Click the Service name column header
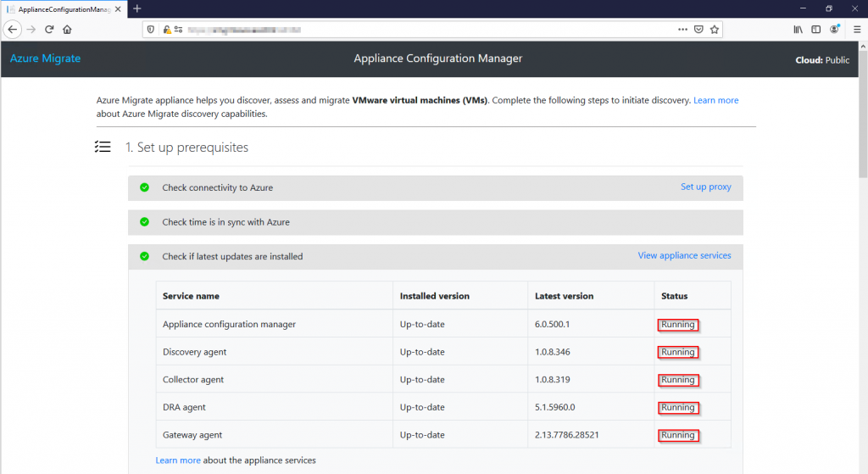Image resolution: width=868 pixels, height=474 pixels. (191, 296)
